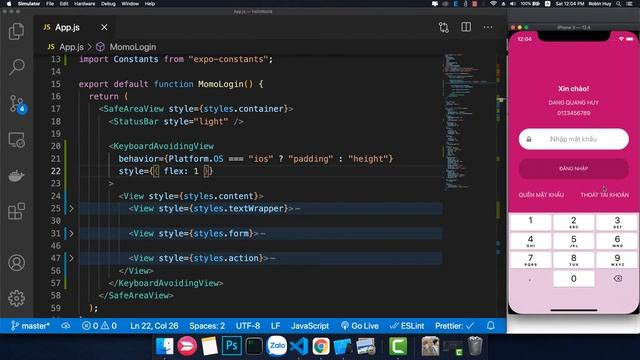The width and height of the screenshot is (640, 360).
Task: Open the JavaScript language mode selector
Action: 310,326
